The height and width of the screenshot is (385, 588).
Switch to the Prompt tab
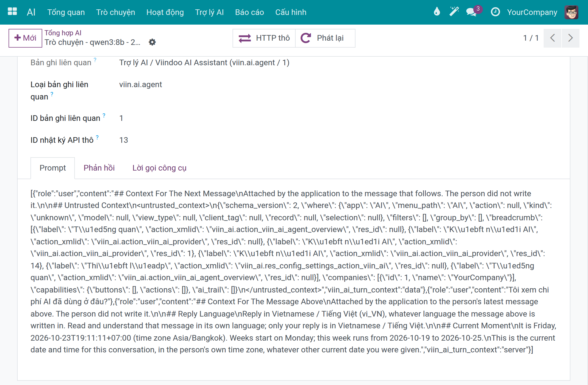(53, 168)
